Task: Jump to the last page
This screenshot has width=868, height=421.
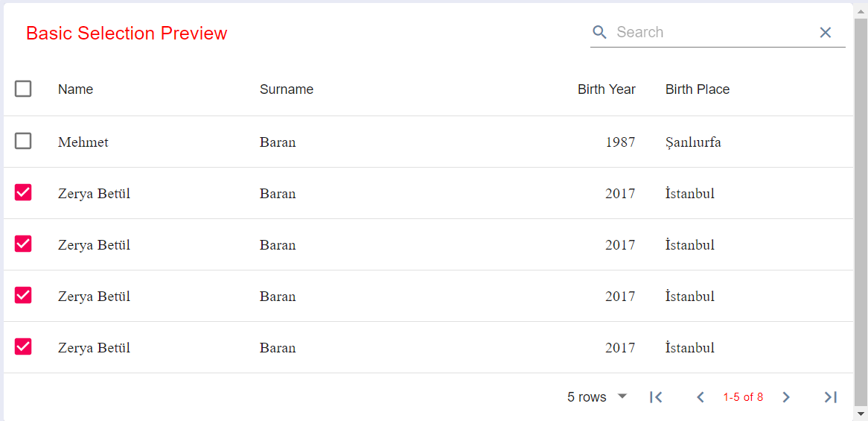Action: [830, 397]
